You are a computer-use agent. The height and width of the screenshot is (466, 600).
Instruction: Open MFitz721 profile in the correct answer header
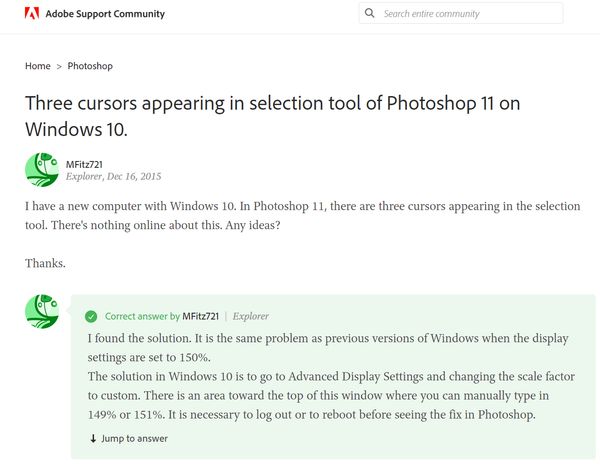click(201, 316)
